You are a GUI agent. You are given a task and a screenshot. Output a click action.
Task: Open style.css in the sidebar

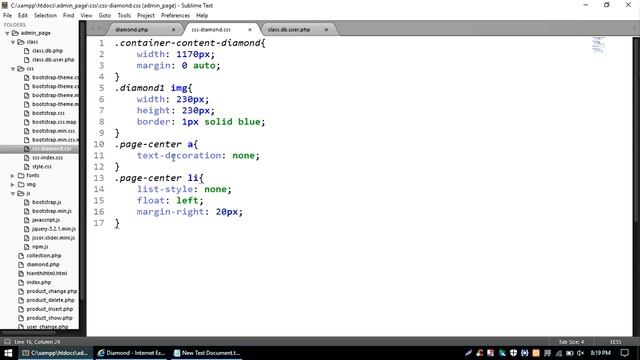(42, 167)
